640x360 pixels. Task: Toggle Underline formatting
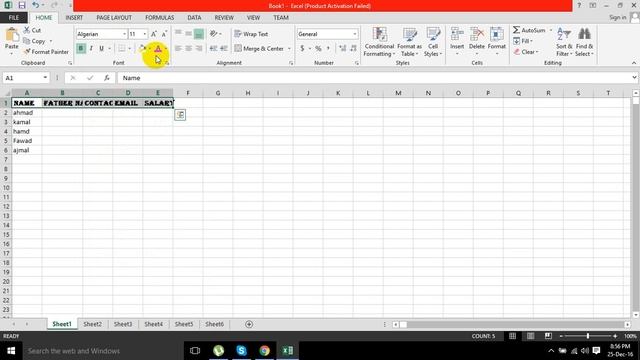[x=101, y=49]
